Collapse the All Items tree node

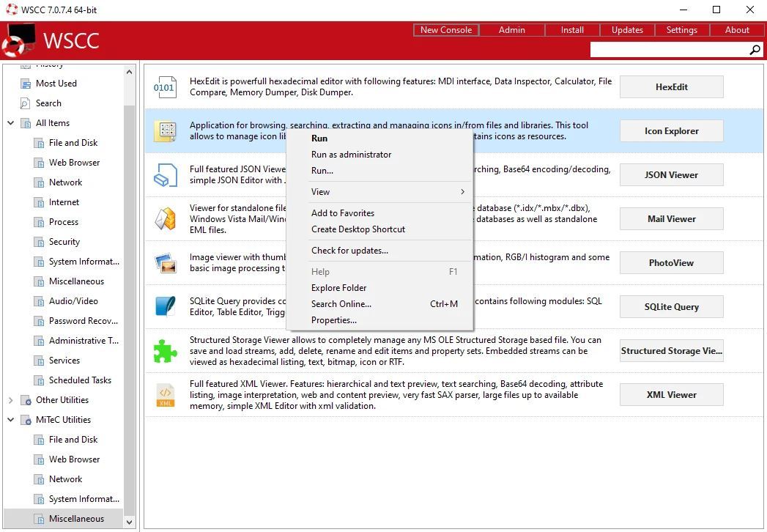(x=11, y=123)
